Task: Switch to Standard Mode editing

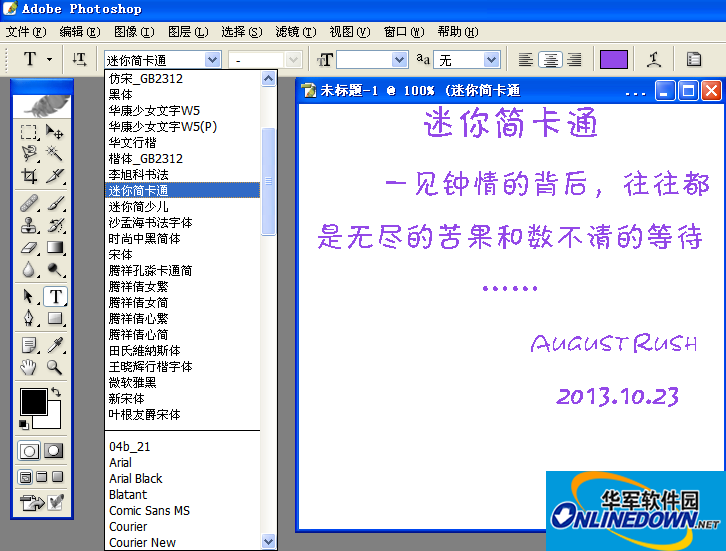Action: coord(29,451)
